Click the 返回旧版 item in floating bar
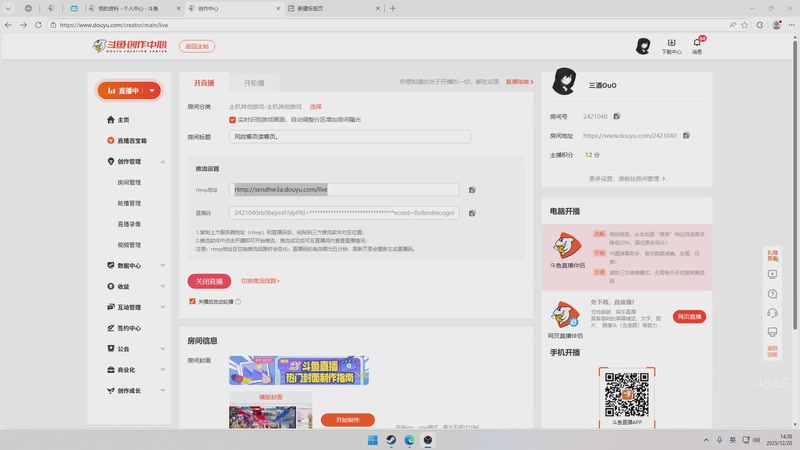The image size is (800, 450). point(772,352)
